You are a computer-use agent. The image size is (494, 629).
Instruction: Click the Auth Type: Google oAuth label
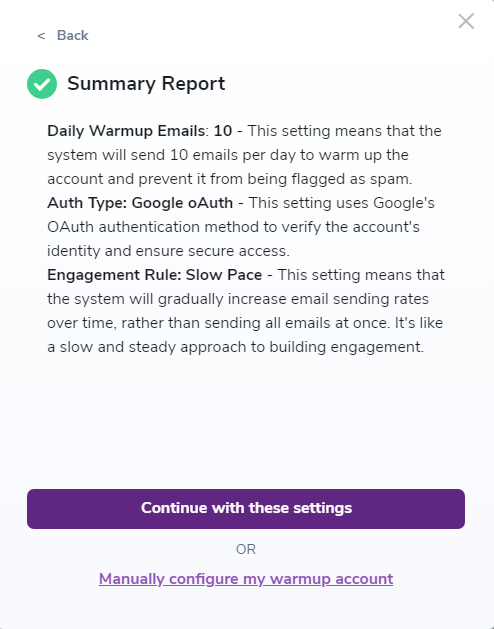click(140, 203)
